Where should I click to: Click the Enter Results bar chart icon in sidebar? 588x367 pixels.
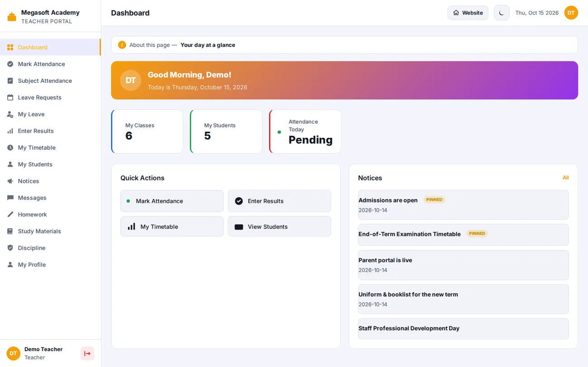point(10,131)
